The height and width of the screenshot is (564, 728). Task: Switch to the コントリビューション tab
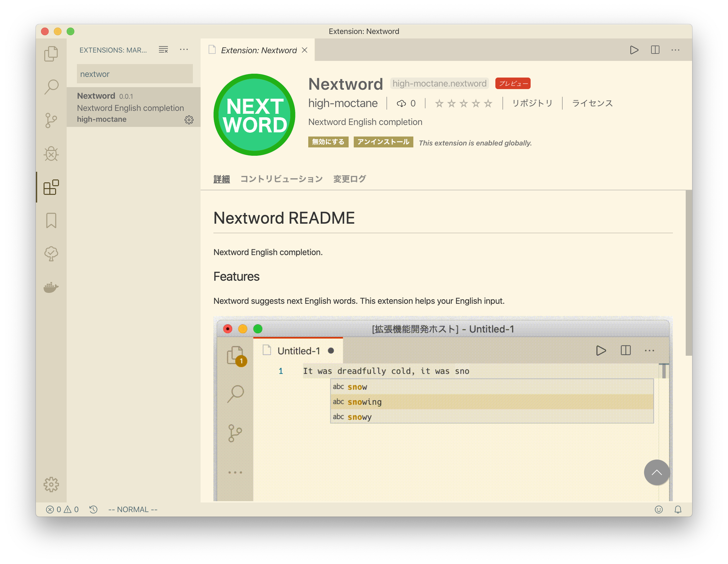click(x=282, y=179)
